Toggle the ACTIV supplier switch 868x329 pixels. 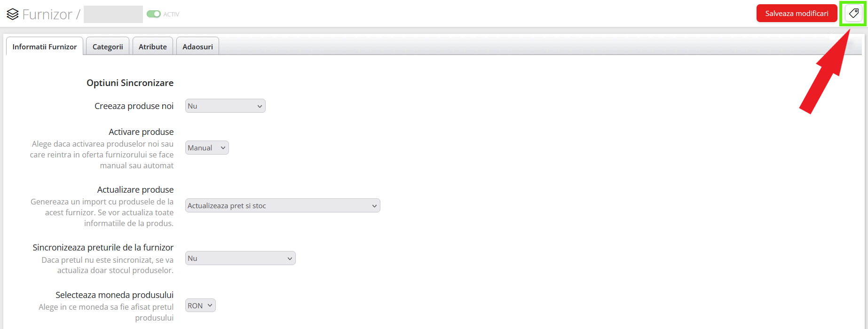click(153, 14)
